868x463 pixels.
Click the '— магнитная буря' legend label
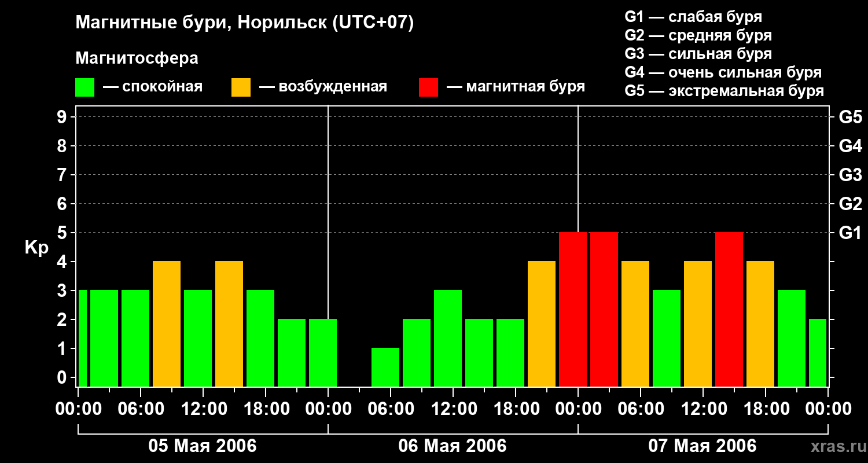pyautogui.click(x=516, y=87)
